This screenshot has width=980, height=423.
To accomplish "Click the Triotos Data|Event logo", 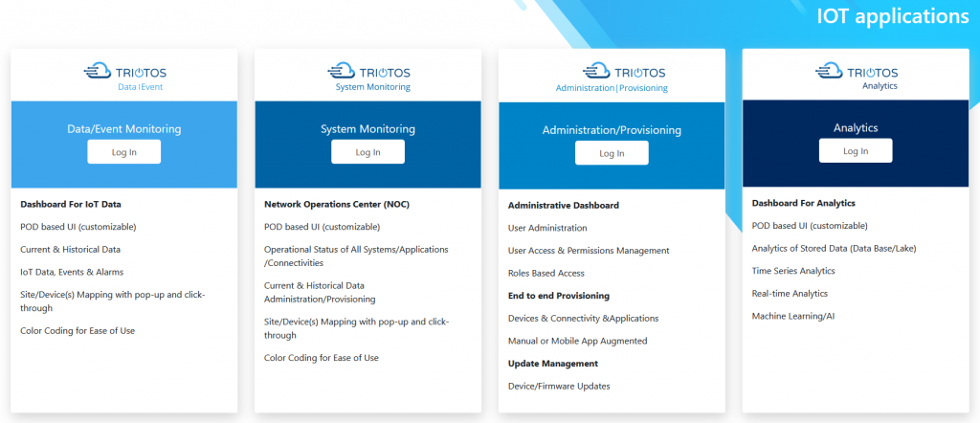I will pyautogui.click(x=125, y=77).
